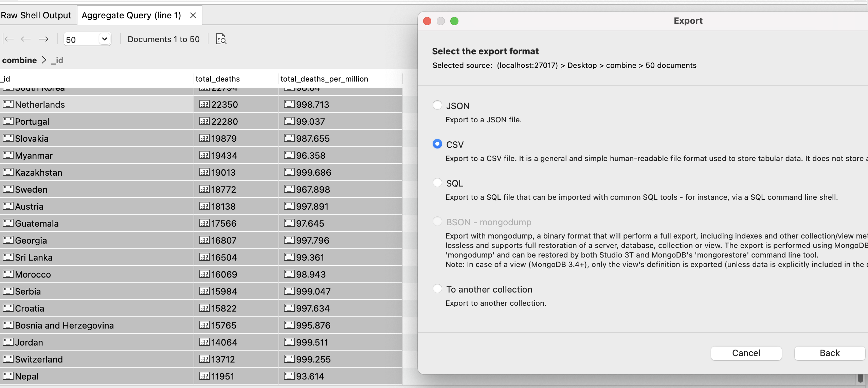Image resolution: width=868 pixels, height=388 pixels.
Task: Click the green zoom button on Export window
Action: 454,21
